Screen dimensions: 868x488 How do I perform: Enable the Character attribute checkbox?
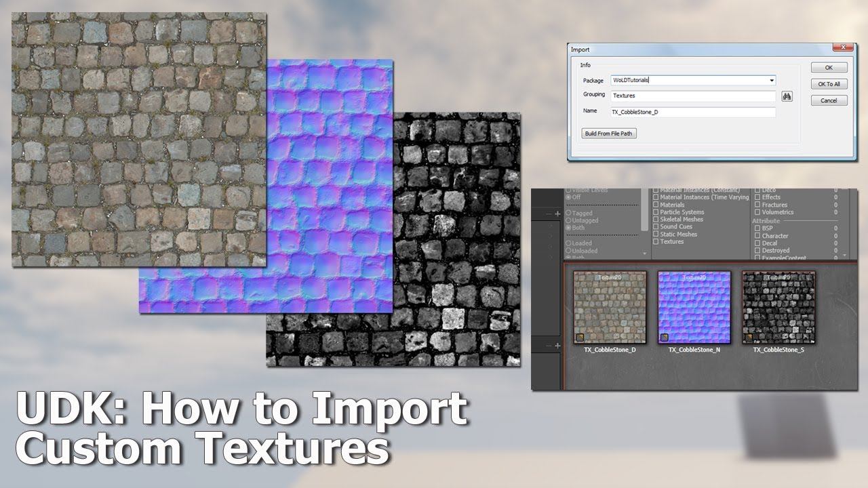tap(757, 236)
